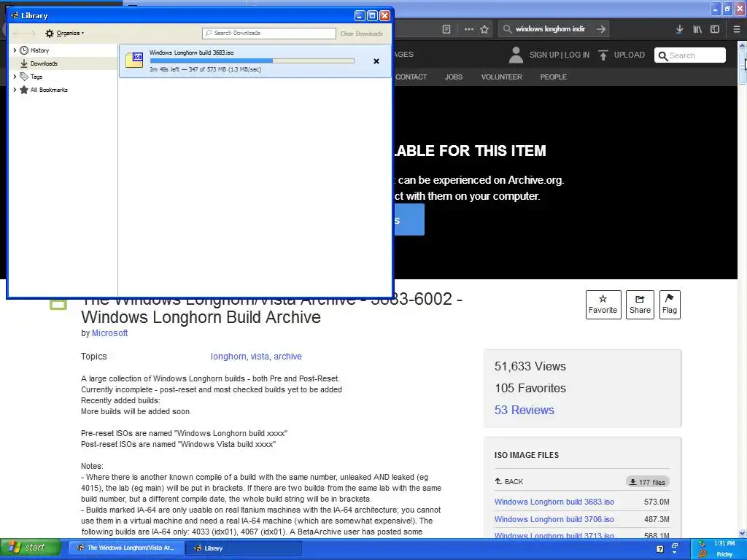Open the Microsoft author link
Screen dimensions: 747x560
[x=109, y=332]
